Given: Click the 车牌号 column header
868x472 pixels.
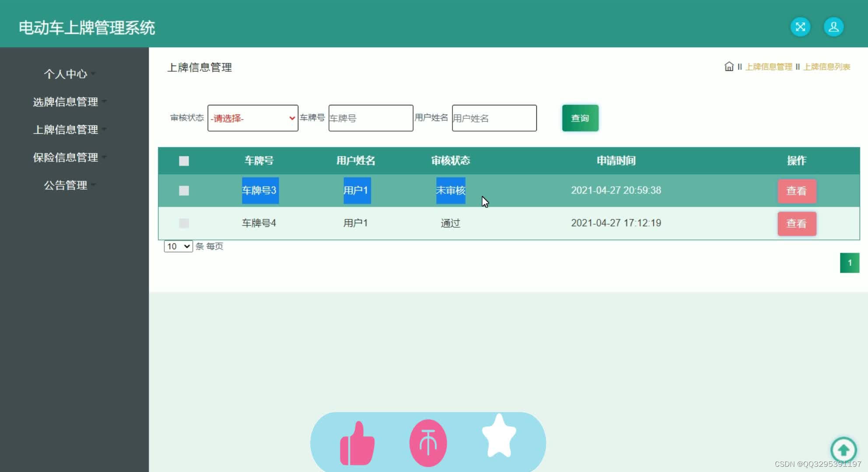Looking at the screenshot, I should point(259,161).
